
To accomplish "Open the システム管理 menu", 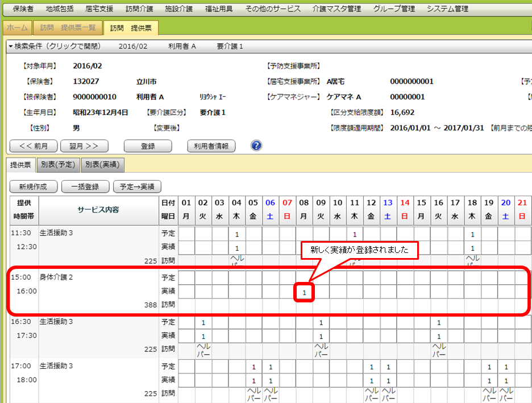I will point(447,9).
